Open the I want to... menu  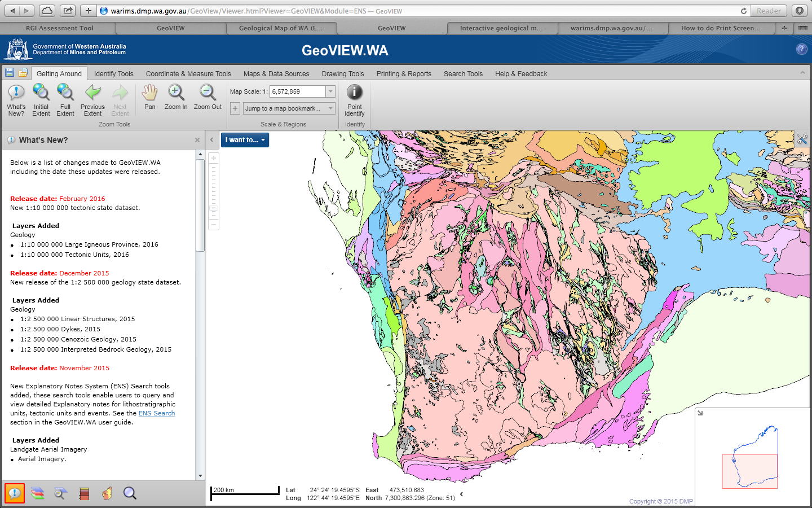245,140
